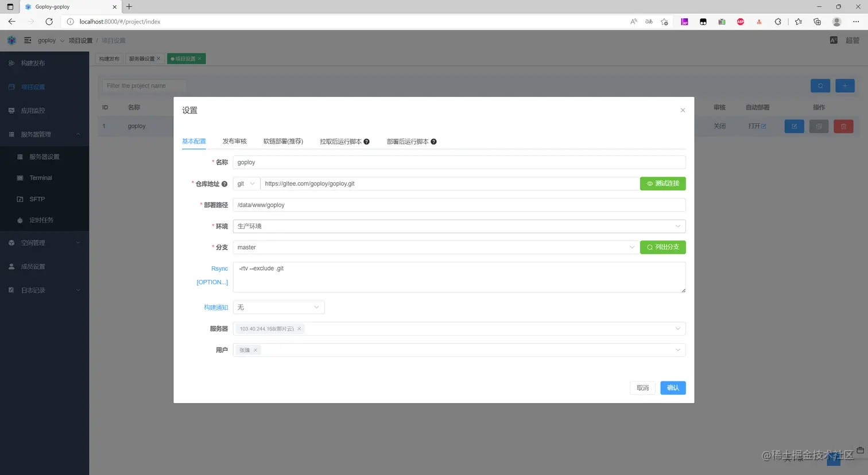
Task: Click the 取消 button
Action: (x=642, y=388)
